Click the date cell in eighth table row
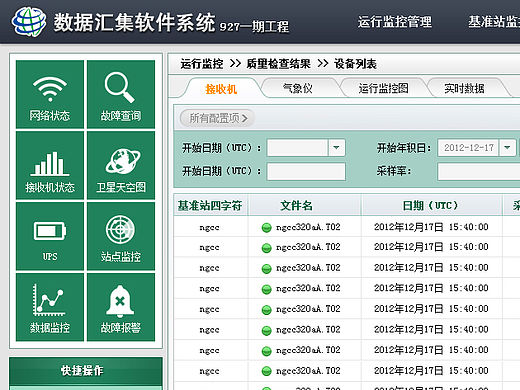Screen dimensions: 520x390 click(x=431, y=371)
